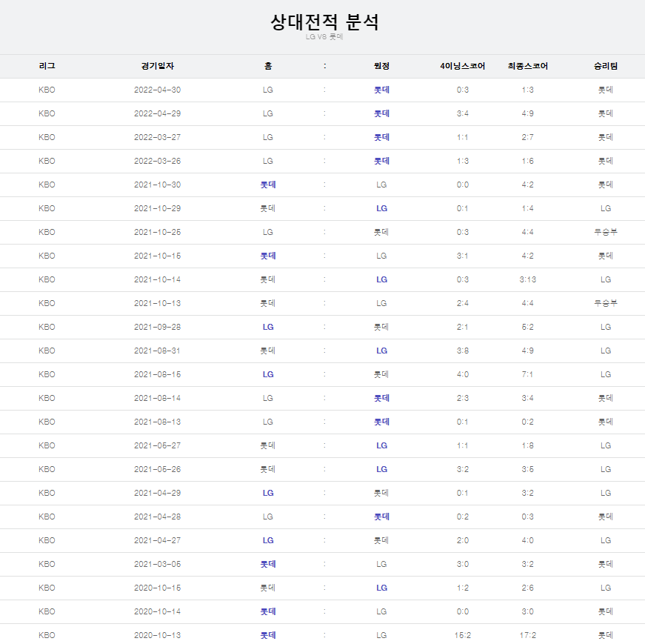Click the 'LG VS 롯데' subtitle
Screen dimensions: 645x644
[324, 36]
